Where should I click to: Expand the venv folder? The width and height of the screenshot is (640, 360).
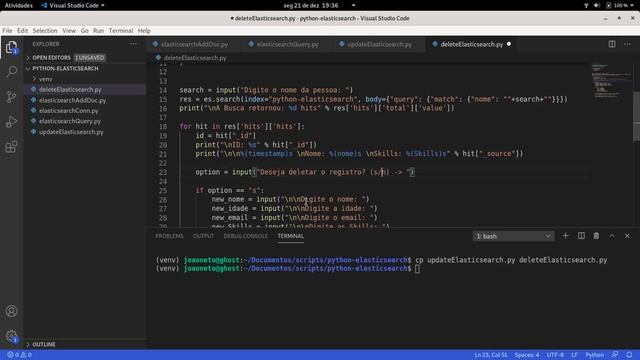[x=45, y=79]
